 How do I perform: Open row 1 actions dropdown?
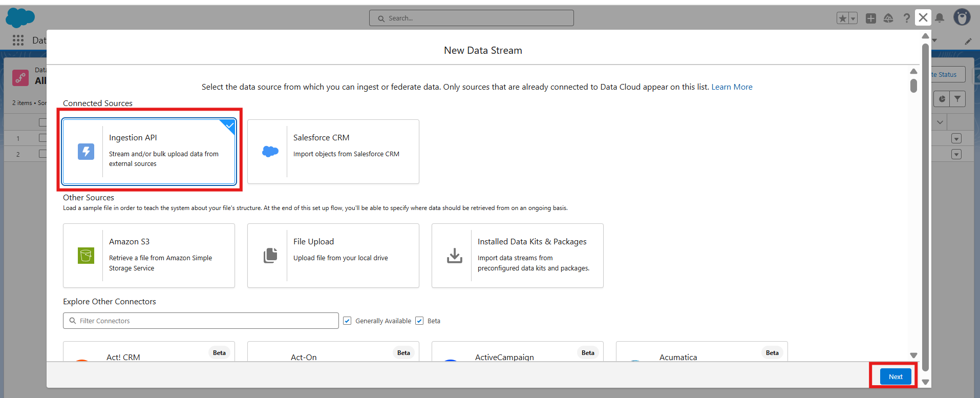coord(956,139)
